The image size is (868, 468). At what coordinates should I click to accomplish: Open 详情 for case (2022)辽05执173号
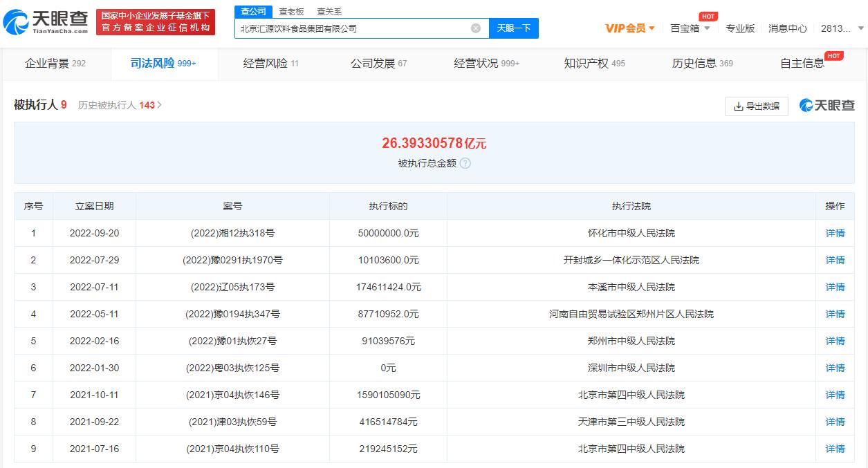(835, 287)
